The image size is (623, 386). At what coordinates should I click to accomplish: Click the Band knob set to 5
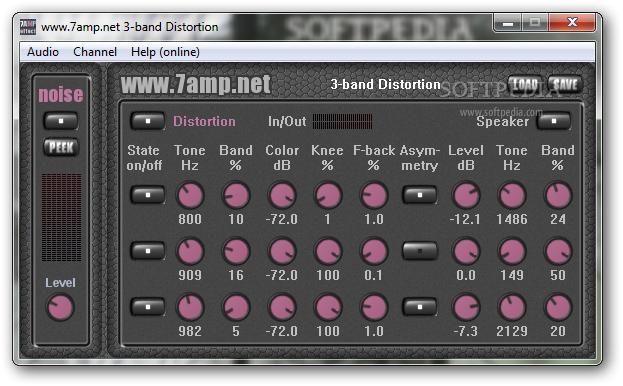click(236, 307)
